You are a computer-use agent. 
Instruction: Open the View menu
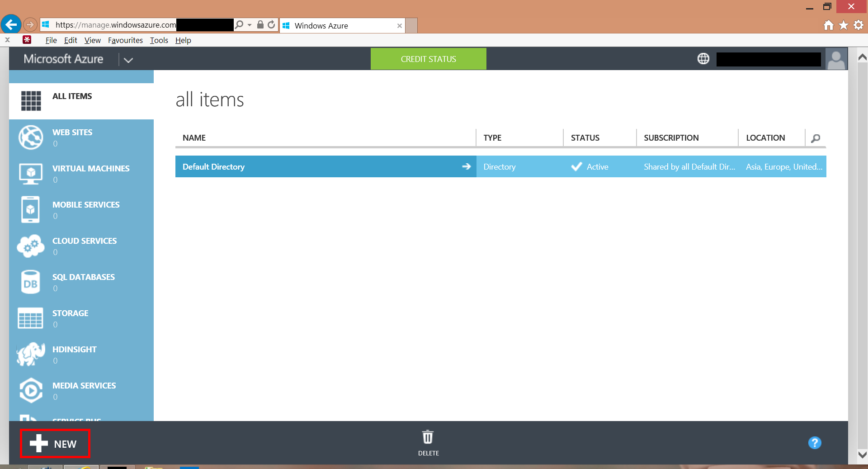93,40
